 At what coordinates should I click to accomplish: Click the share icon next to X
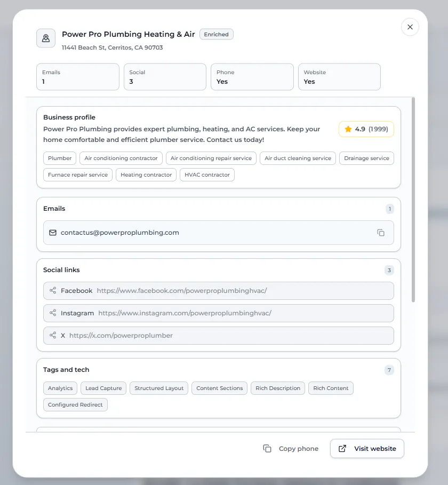click(x=53, y=335)
